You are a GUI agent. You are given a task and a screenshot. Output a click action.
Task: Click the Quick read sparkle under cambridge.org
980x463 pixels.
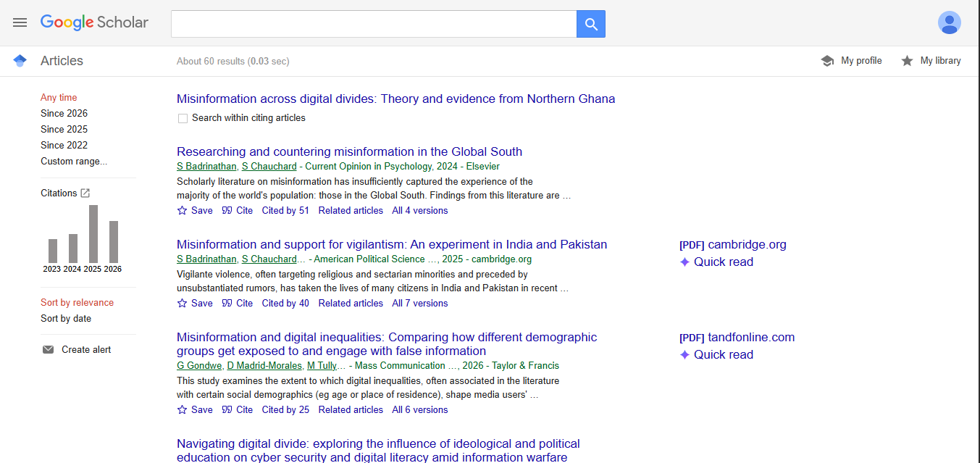click(x=684, y=262)
